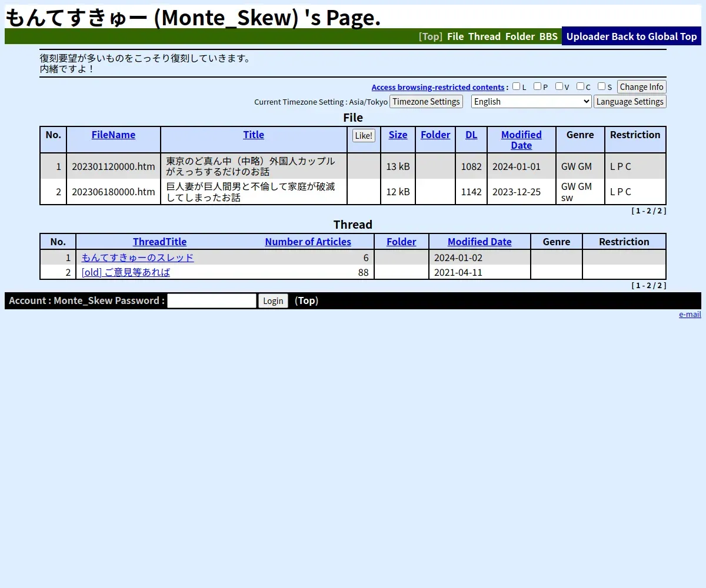Click the 12 kB size cell
Viewport: 706px width, 588px height.
(398, 192)
